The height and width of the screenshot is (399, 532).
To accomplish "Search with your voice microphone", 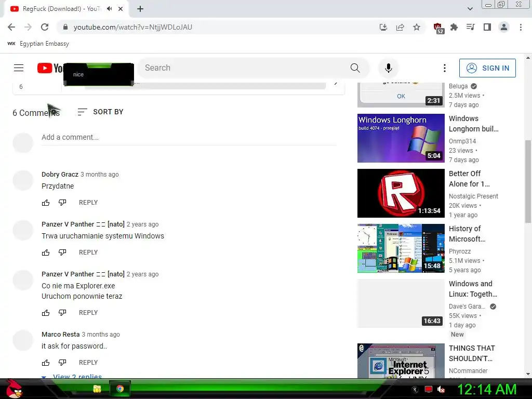I will [389, 68].
